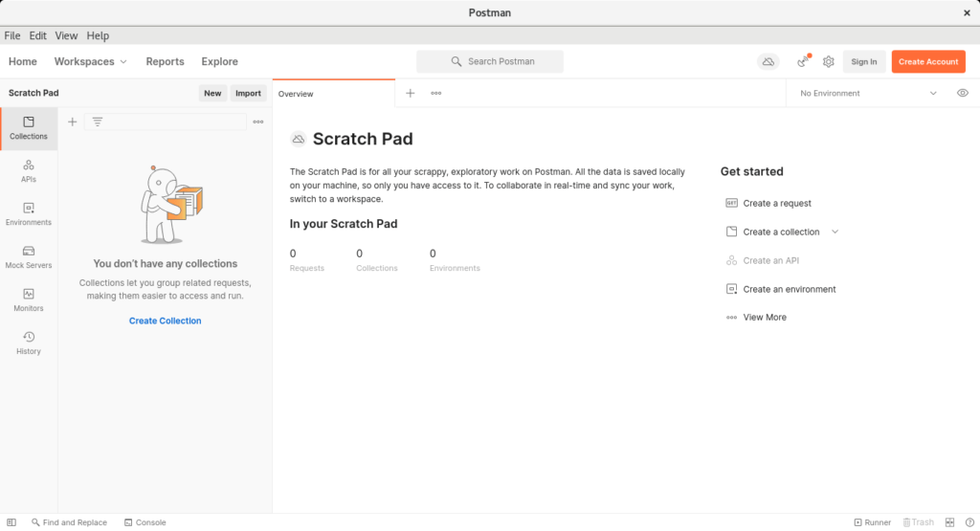Click the search magnifier in Search Postman
This screenshot has height=531, width=980.
pos(457,61)
